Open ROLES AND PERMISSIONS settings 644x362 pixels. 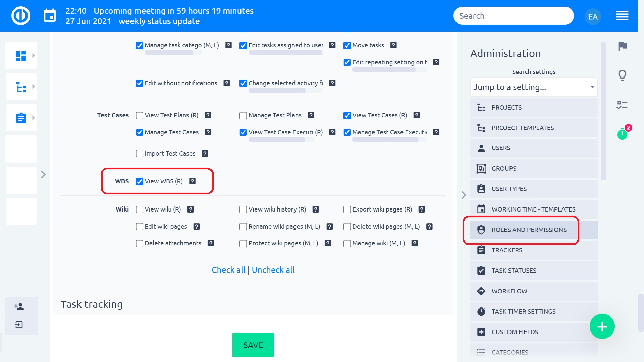pos(529,230)
